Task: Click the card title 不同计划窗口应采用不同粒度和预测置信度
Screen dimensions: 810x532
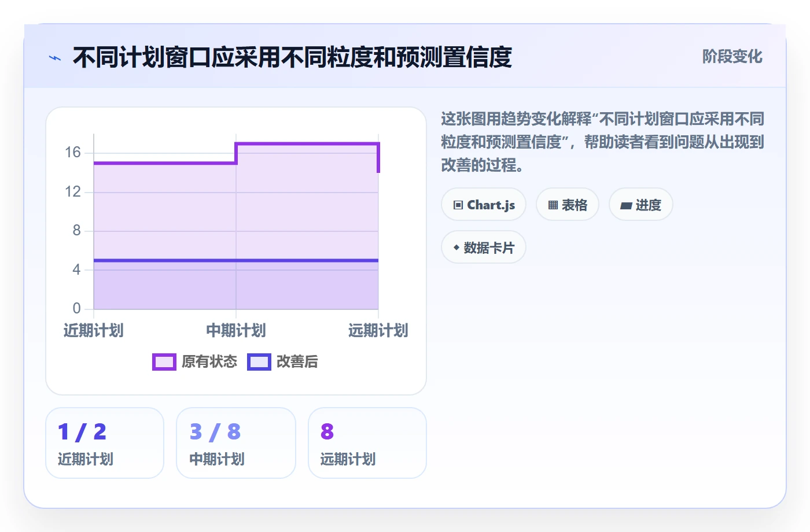Action: tap(292, 58)
